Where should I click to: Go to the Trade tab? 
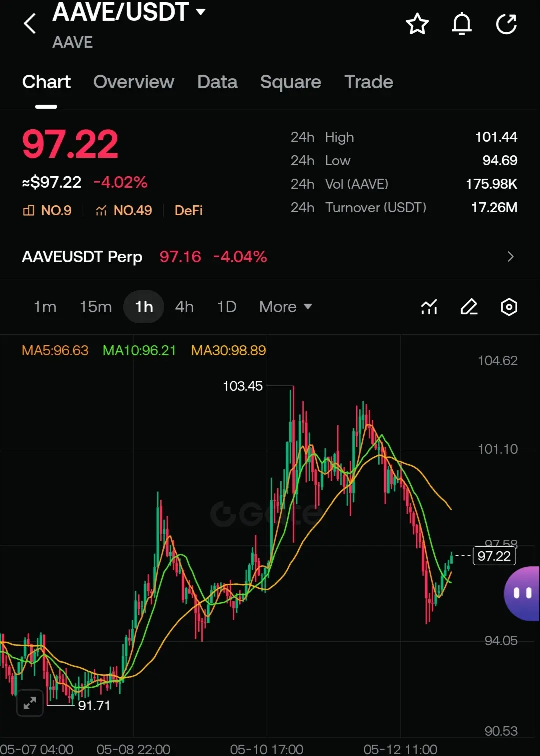click(369, 82)
